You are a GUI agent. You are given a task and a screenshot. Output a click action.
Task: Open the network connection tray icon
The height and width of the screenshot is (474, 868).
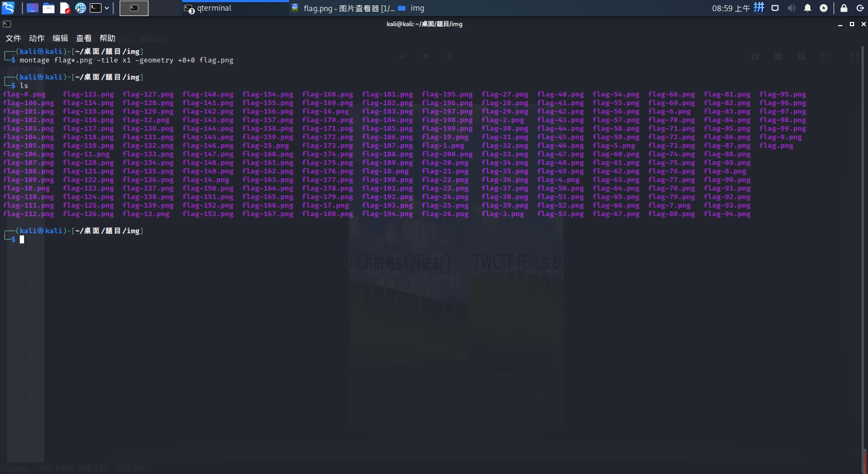[775, 8]
